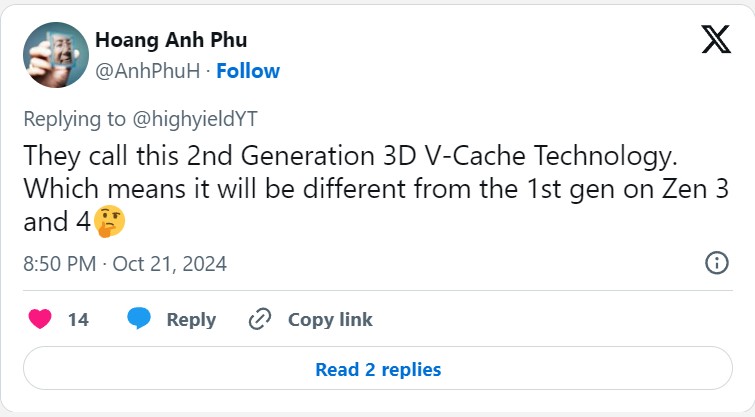Click the 14 likes count
This screenshot has height=417, width=755.
(x=78, y=320)
